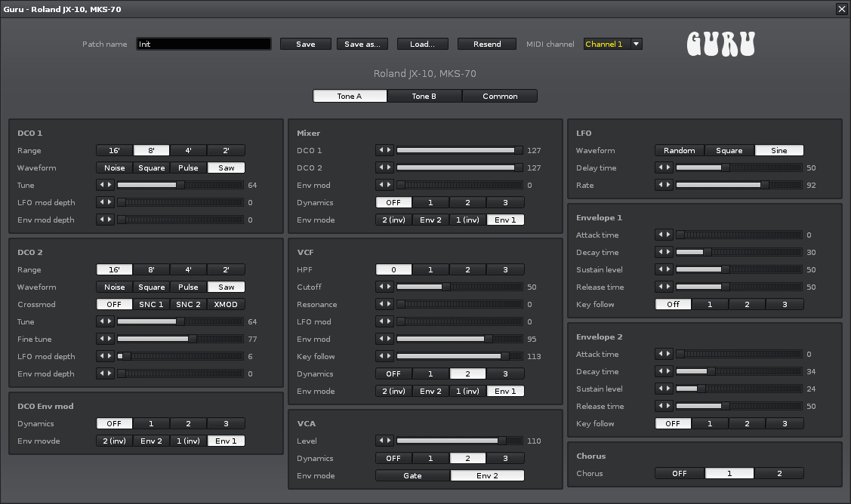851x504 pixels.
Task: Click the increase arrow for VCF LFO mod
Action: coord(389,321)
